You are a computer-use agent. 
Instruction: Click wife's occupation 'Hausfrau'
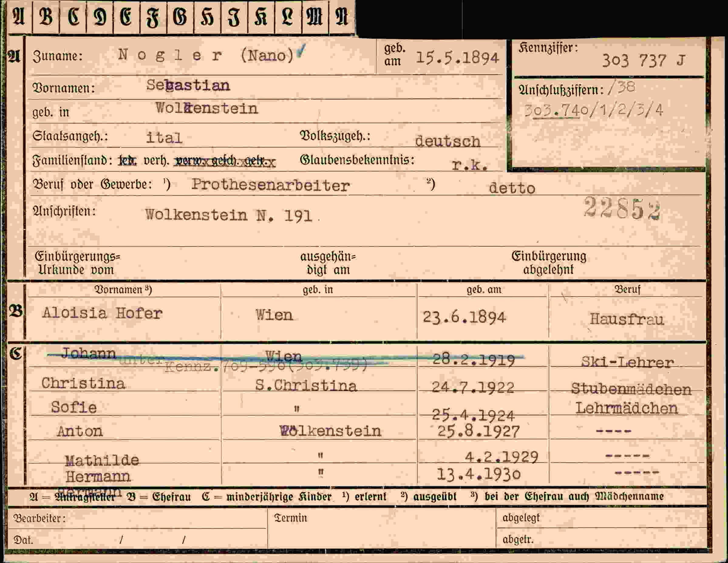coord(627,319)
